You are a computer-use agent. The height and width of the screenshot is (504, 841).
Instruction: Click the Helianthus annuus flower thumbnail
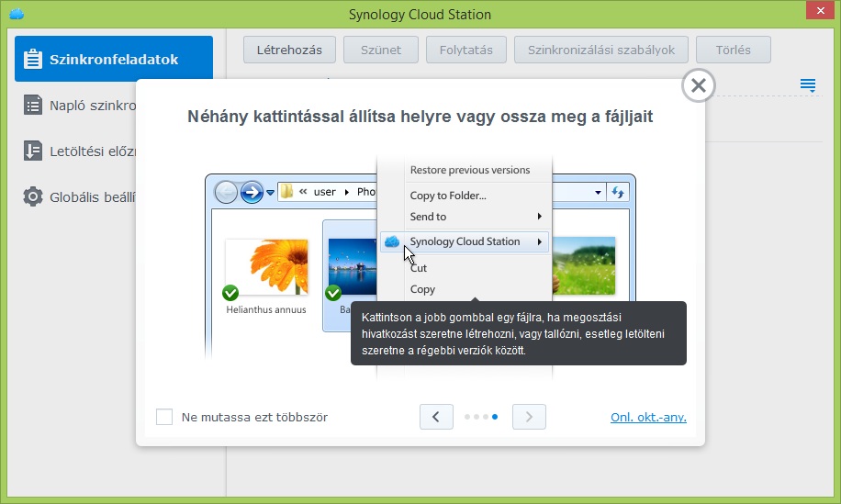[268, 266]
